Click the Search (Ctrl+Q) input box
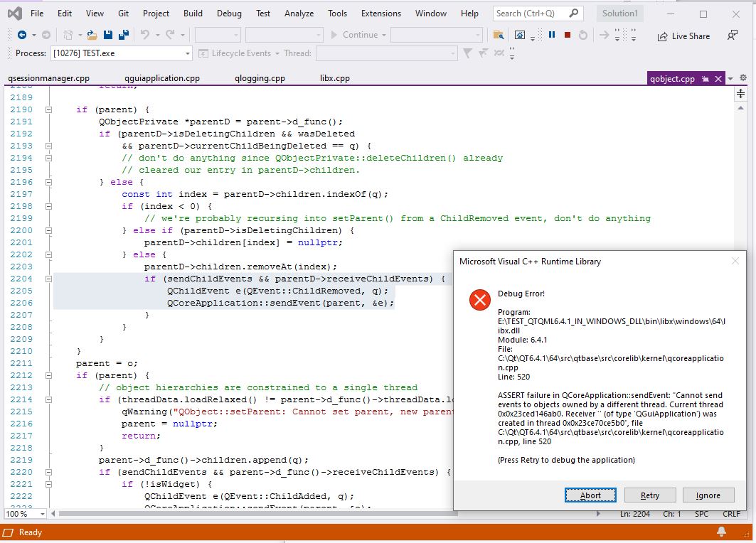 coord(538,14)
